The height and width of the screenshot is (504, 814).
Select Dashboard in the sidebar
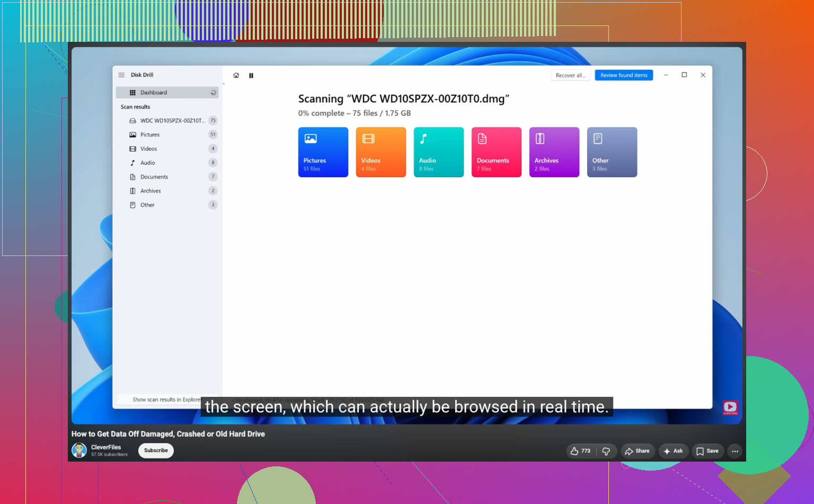(167, 93)
